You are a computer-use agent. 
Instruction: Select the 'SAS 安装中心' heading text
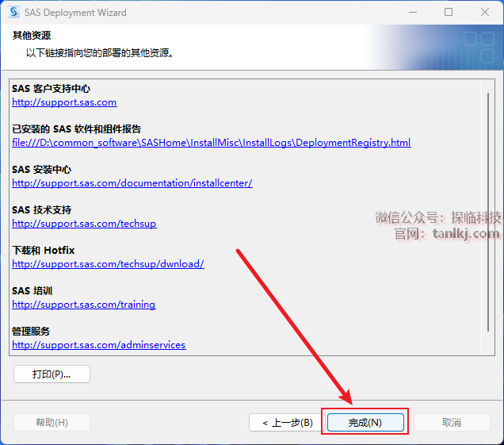(x=41, y=170)
